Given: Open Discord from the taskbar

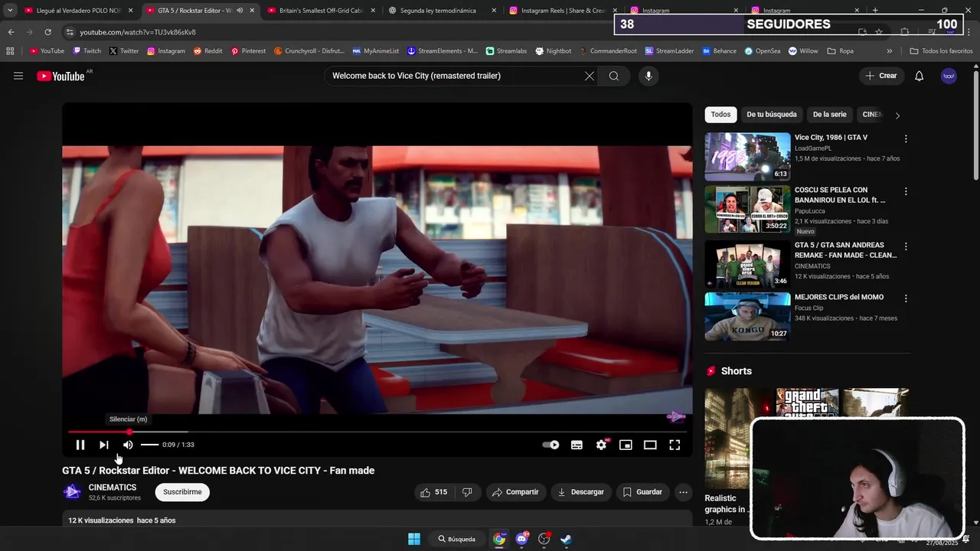Looking at the screenshot, I should [522, 539].
